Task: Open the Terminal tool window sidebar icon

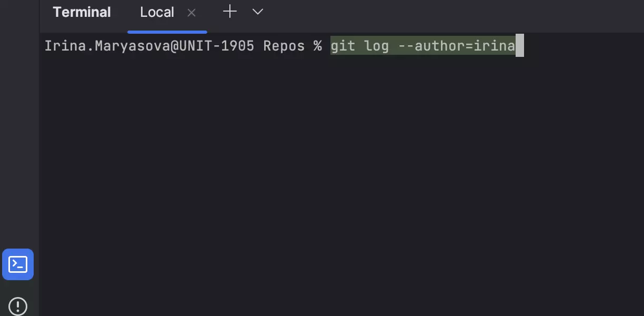Action: coord(18,264)
